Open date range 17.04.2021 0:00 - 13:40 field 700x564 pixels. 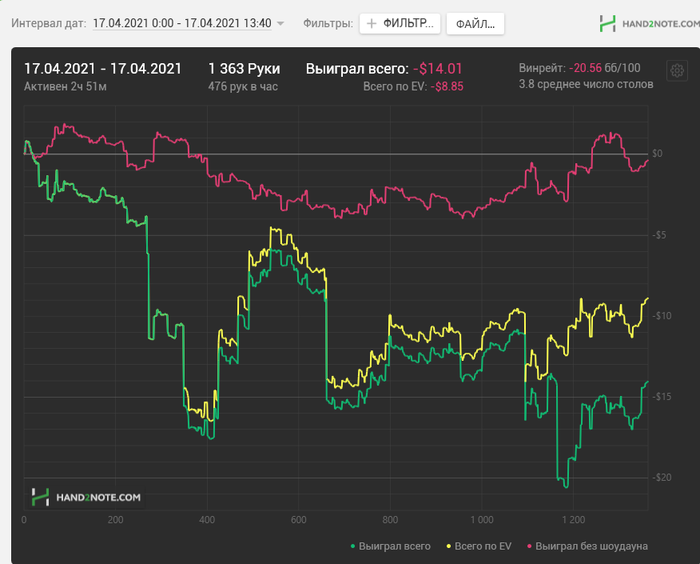pyautogui.click(x=182, y=23)
